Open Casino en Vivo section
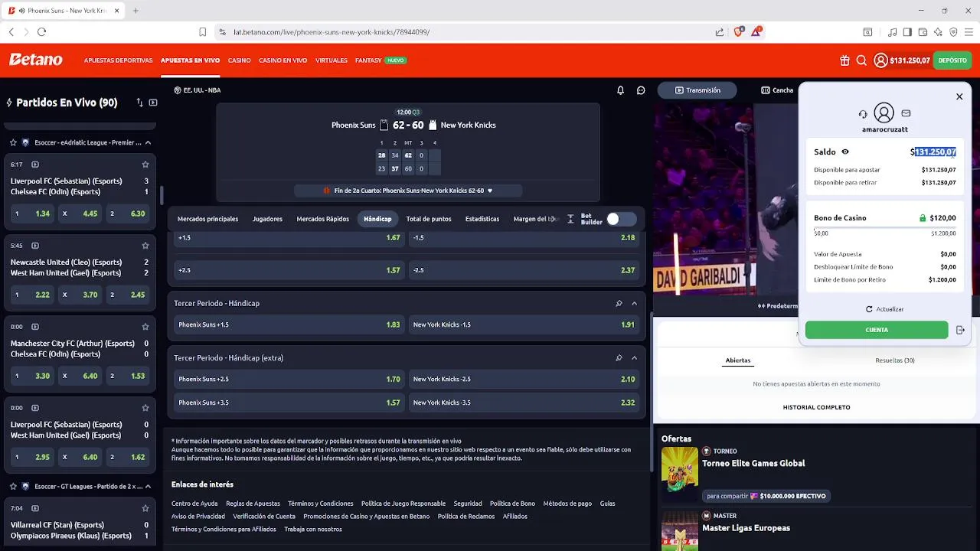 pyautogui.click(x=283, y=60)
